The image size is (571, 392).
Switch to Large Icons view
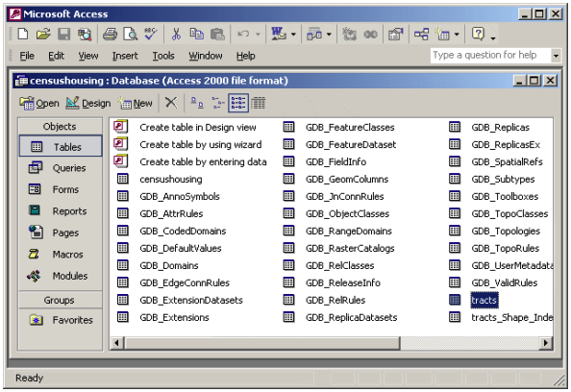197,103
